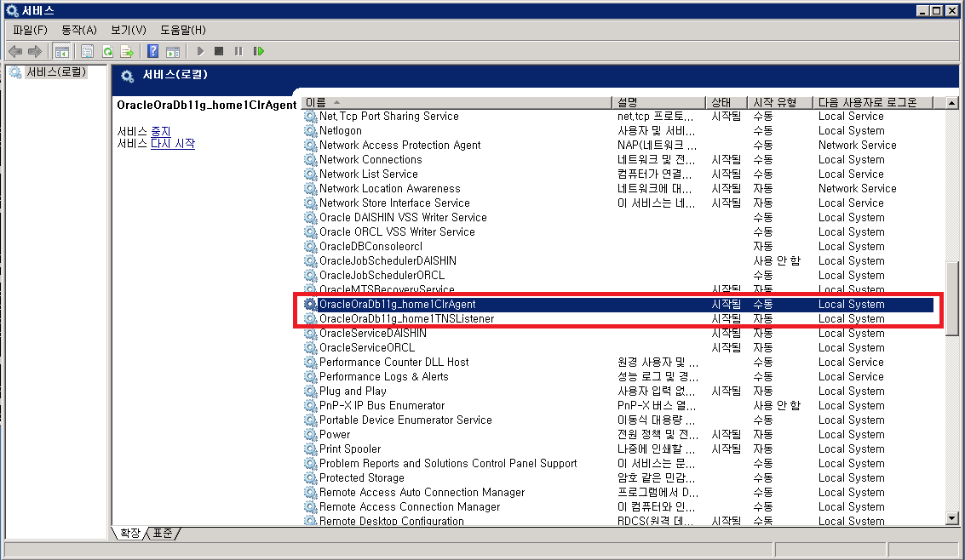Open the 도움말(H) menu
The height and width of the screenshot is (560, 965).
point(183,30)
